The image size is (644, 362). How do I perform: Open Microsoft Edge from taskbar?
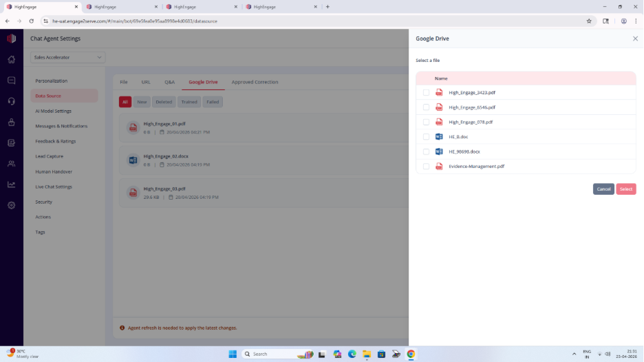(352, 354)
